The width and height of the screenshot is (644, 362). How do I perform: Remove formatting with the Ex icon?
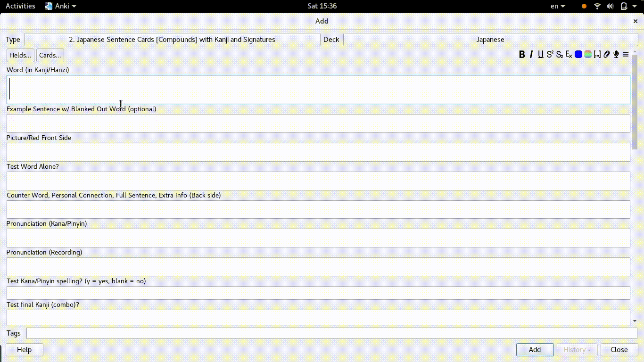pyautogui.click(x=569, y=55)
